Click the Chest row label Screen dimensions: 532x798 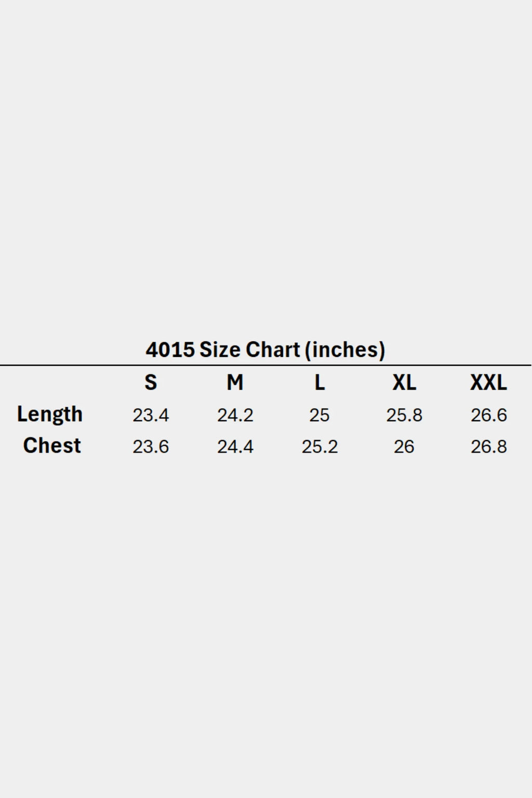52,446
